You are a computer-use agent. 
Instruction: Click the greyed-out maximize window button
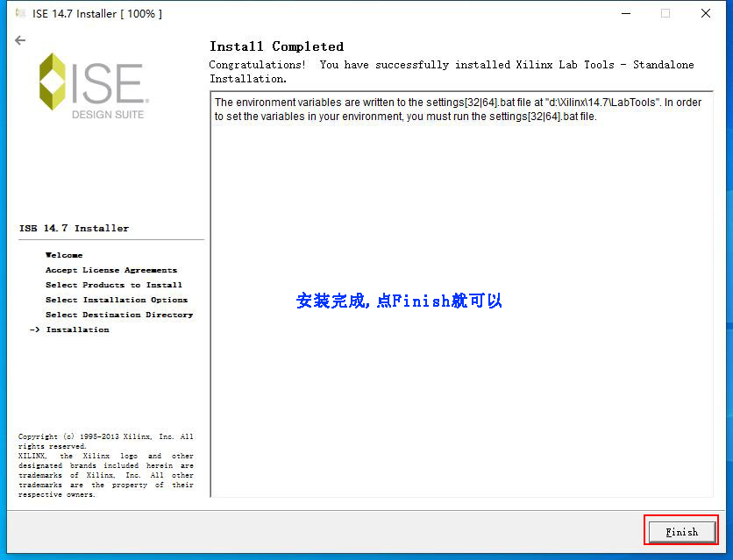click(665, 13)
